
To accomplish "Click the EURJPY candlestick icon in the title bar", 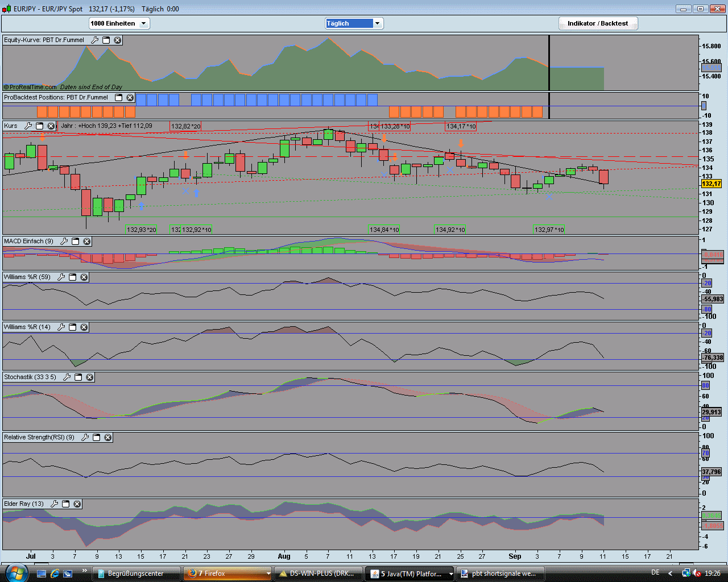I will tap(6, 9).
